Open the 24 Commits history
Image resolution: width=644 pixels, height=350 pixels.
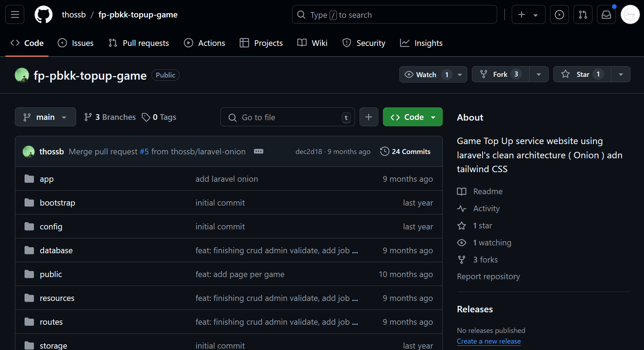(x=405, y=152)
